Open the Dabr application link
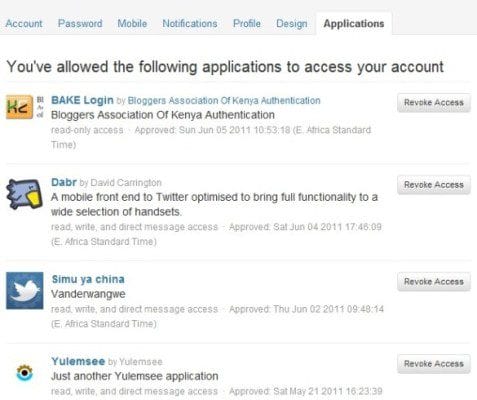 point(64,182)
